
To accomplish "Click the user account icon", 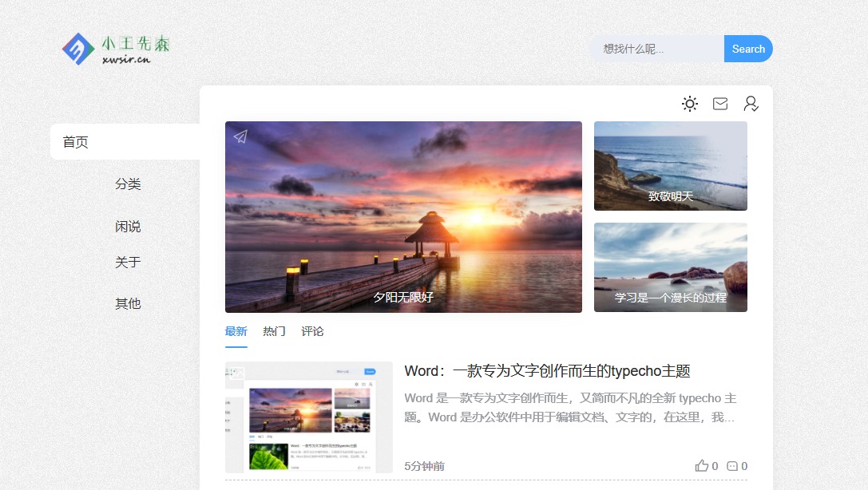I will coord(751,104).
